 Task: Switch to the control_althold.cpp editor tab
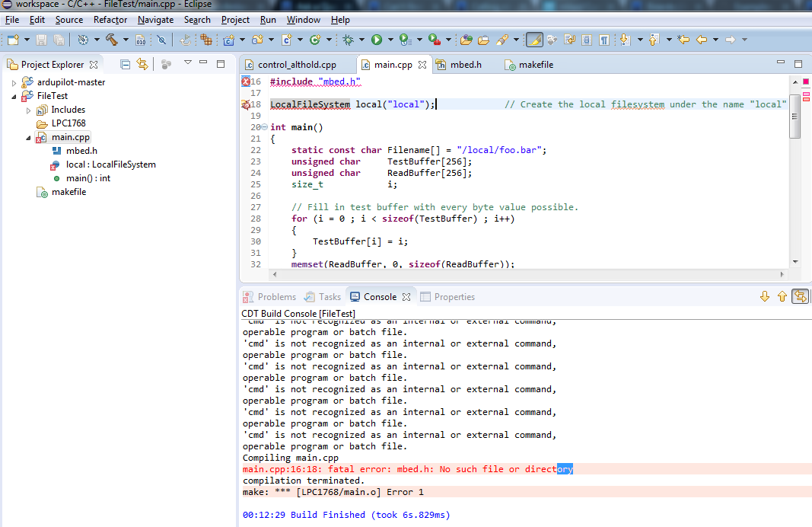point(296,65)
